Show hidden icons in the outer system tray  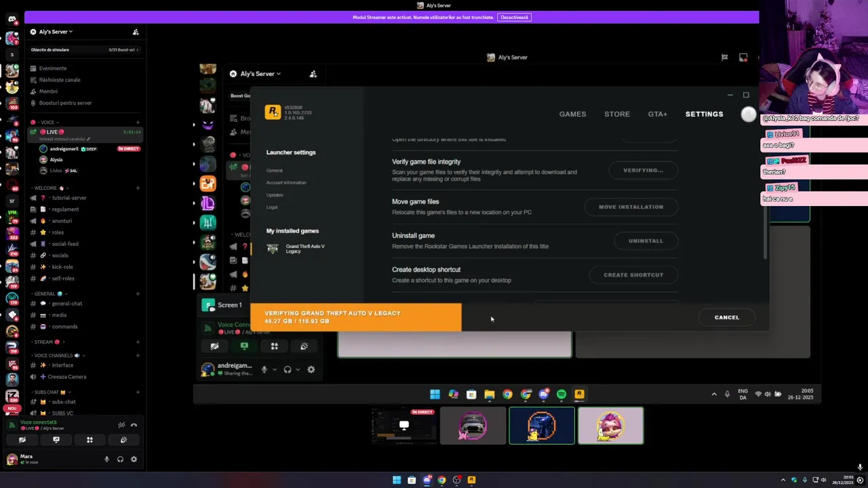[783, 480]
